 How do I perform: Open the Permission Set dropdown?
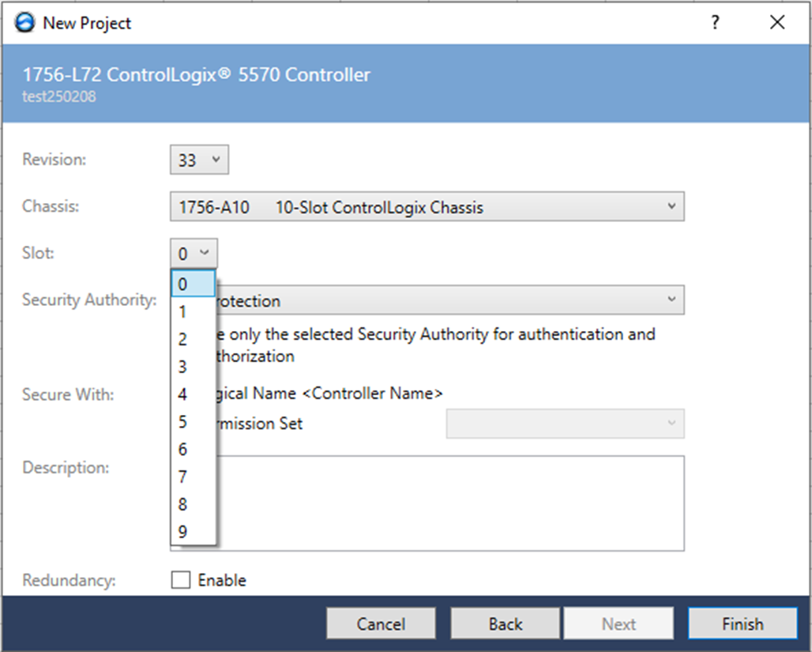pos(565,424)
